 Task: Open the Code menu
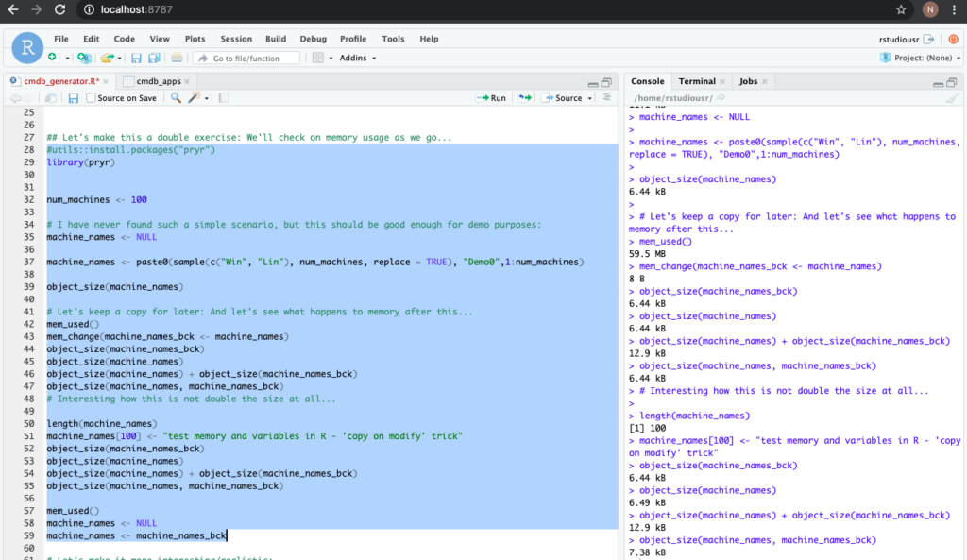coord(124,38)
